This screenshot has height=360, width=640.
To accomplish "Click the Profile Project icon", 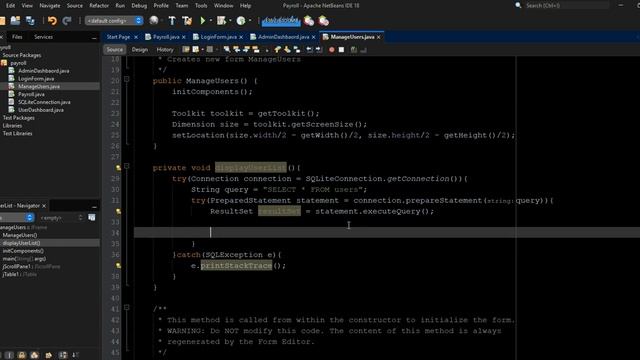I will [x=241, y=21].
